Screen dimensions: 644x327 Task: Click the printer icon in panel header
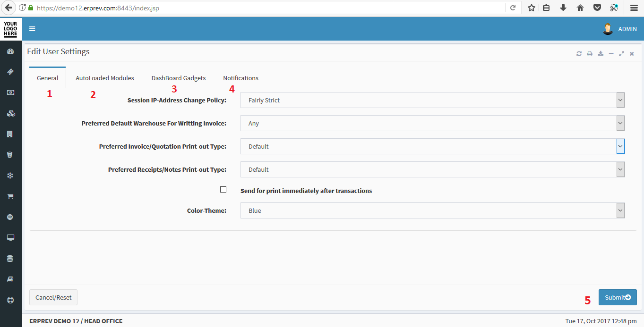pyautogui.click(x=590, y=54)
